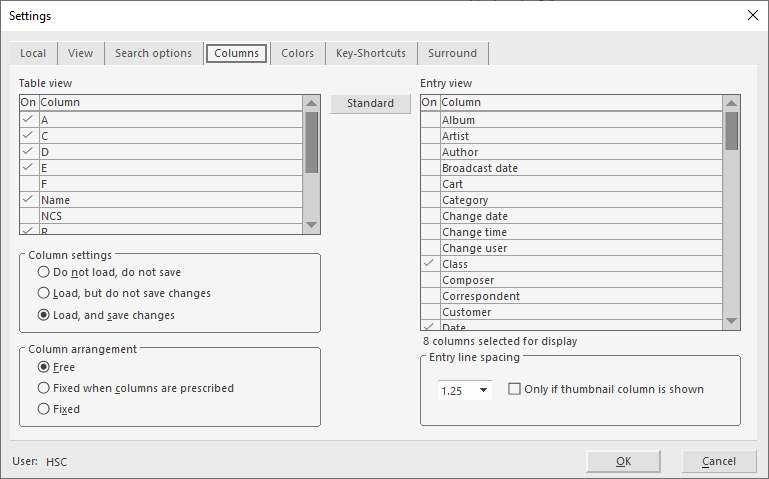Open the Key-Shortcuts tab
The height and width of the screenshot is (479, 769).
pos(371,53)
